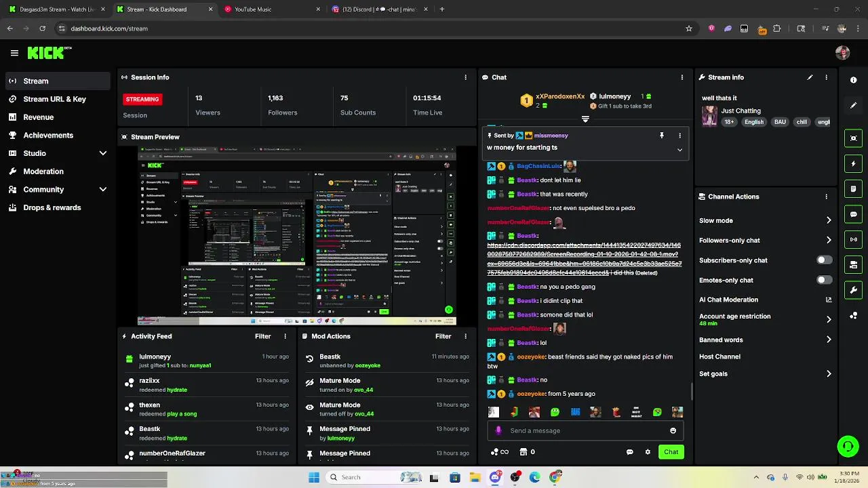This screenshot has width=868, height=488.
Task: Open chat settings with the gear icon
Action: pos(648,452)
